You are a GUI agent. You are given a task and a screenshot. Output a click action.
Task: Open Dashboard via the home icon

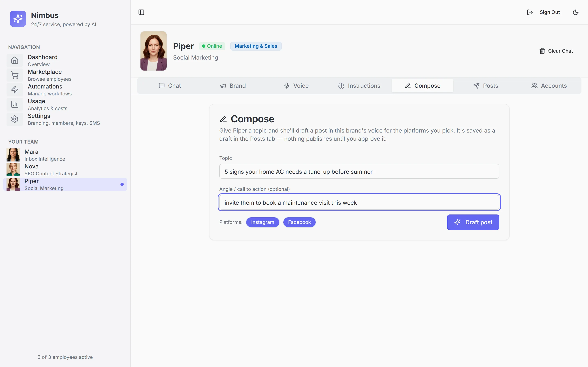[x=14, y=60]
